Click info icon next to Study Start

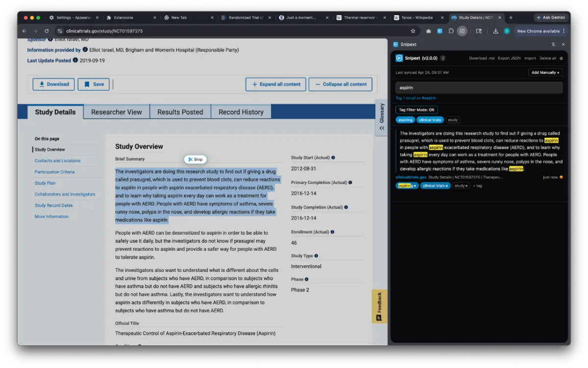click(333, 158)
